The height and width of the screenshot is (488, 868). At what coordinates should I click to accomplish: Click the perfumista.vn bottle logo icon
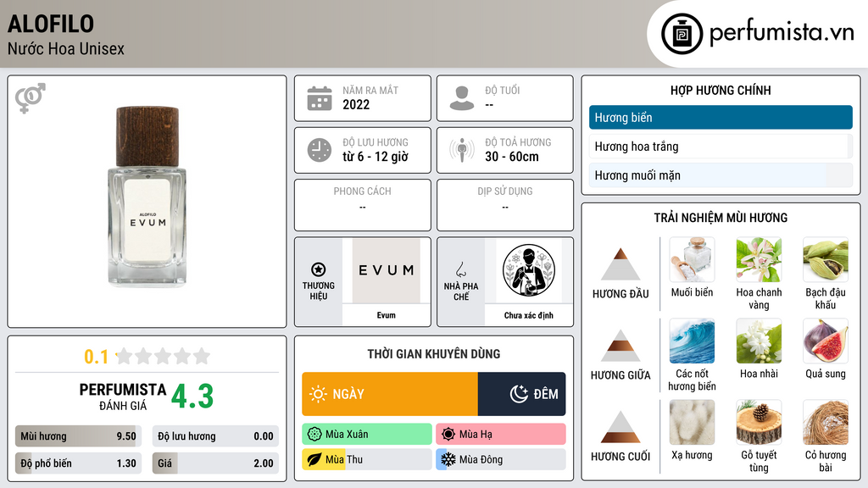[x=682, y=34]
